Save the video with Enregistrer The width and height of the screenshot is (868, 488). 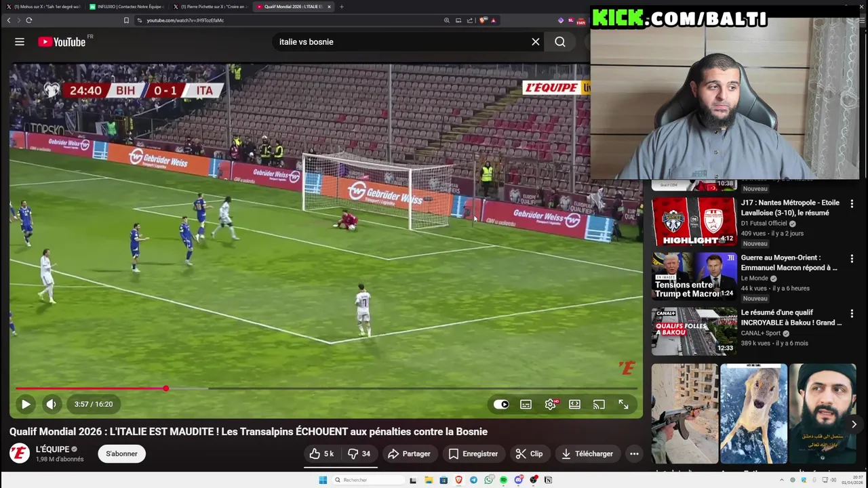473,454
